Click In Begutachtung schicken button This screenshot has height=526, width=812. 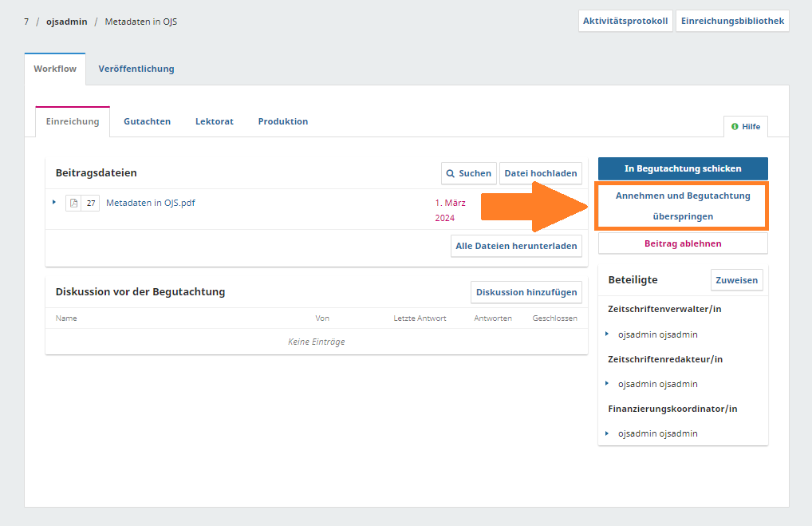(683, 168)
